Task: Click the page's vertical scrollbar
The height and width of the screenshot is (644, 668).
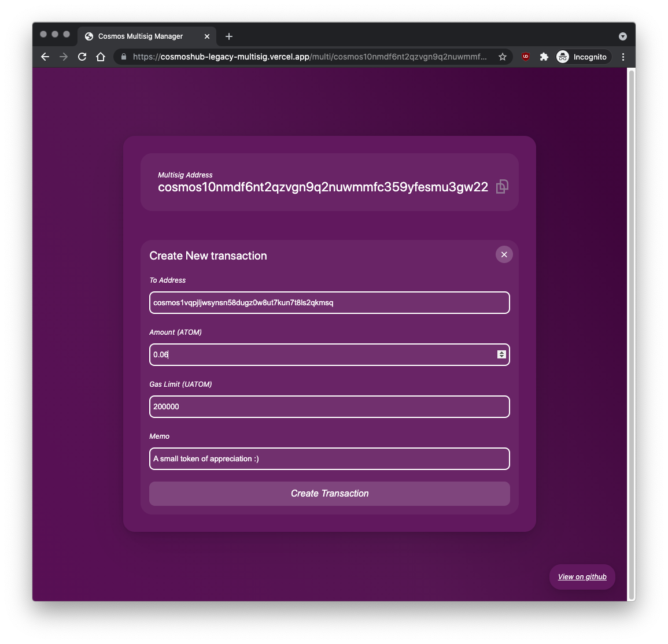Action: coord(632,334)
